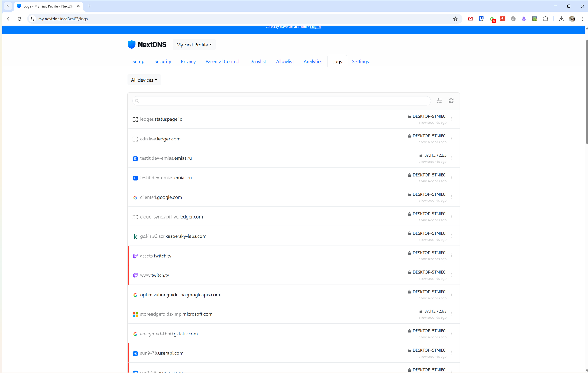Image resolution: width=588 pixels, height=373 pixels.
Task: Switch to the Analytics tab
Action: click(x=313, y=61)
